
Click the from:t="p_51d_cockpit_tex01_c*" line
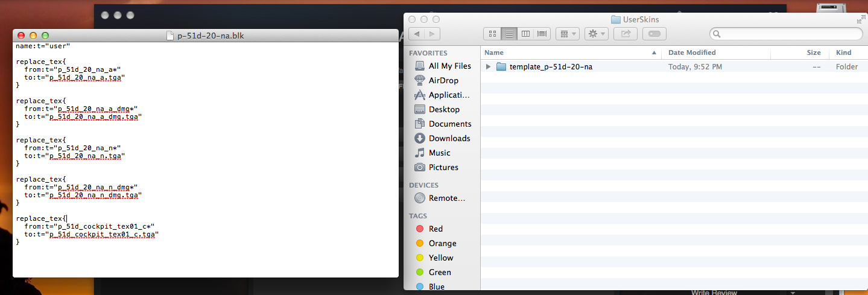point(89,226)
